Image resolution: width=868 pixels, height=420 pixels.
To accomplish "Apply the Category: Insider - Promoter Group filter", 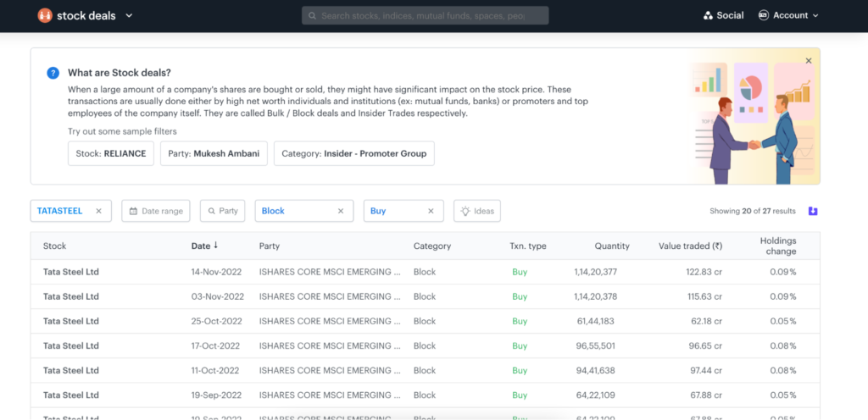I will [x=354, y=153].
